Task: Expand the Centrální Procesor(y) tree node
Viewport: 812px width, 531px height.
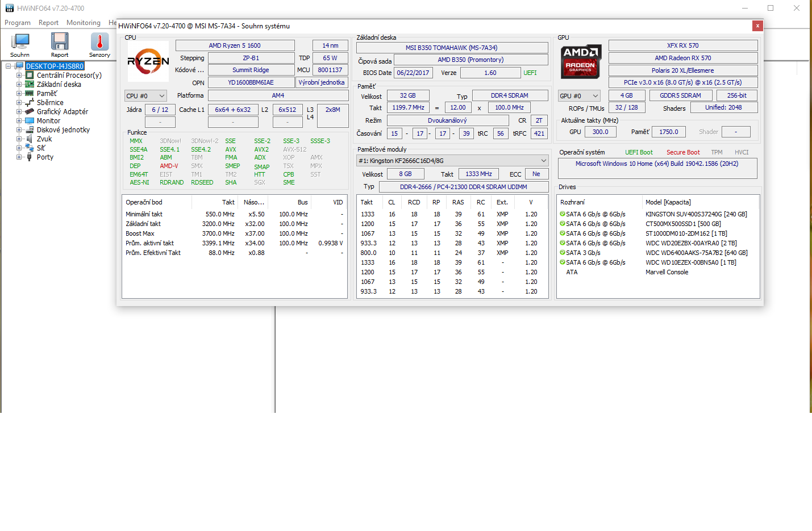Action: point(19,75)
